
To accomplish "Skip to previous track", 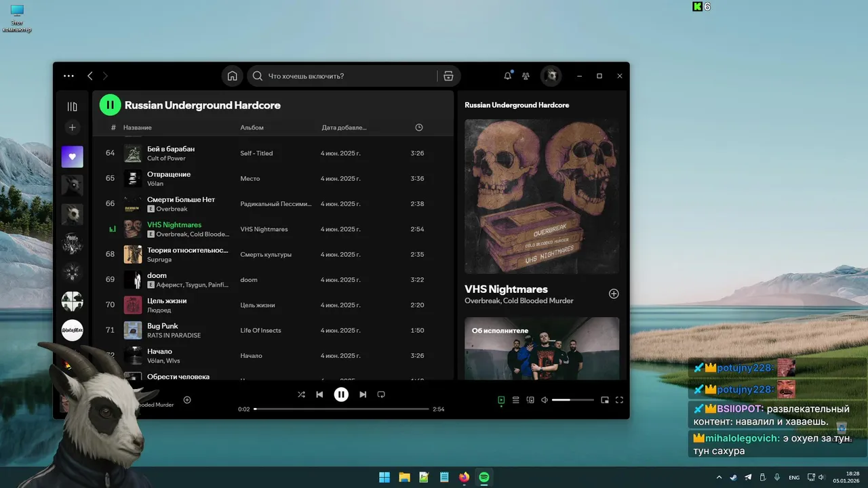I will [319, 394].
